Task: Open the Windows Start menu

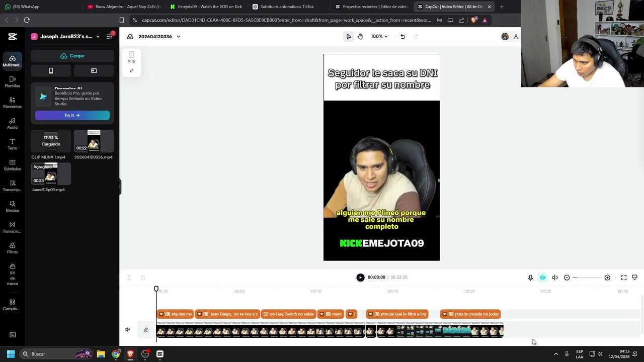Action: [x=11, y=354]
